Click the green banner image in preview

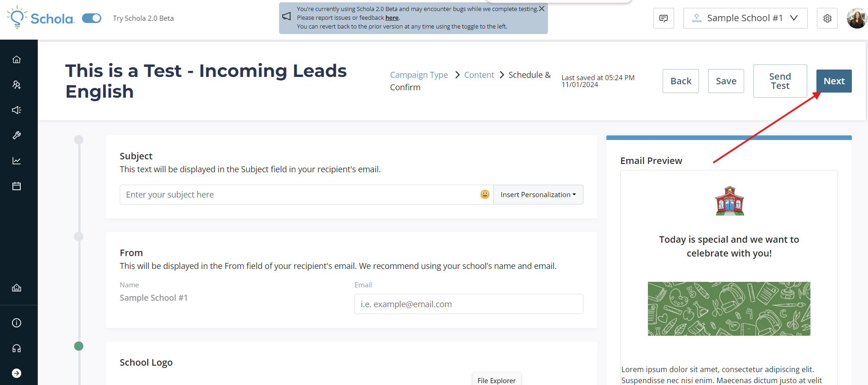click(x=729, y=309)
